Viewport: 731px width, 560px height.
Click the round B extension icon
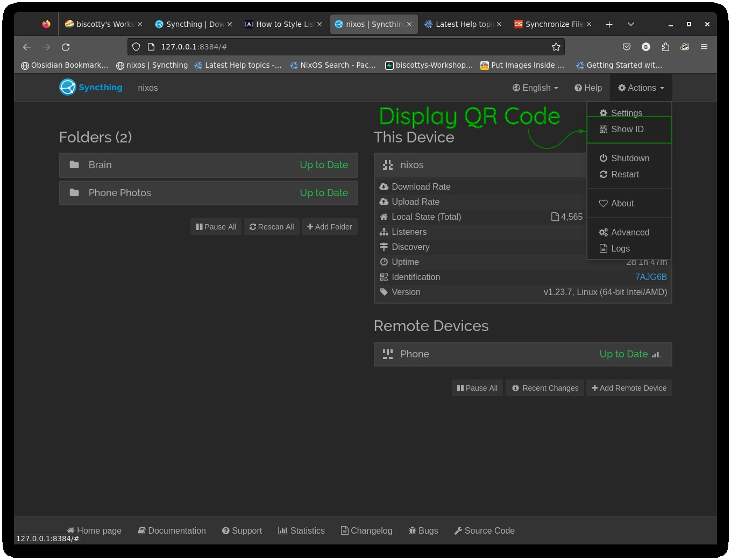[646, 47]
